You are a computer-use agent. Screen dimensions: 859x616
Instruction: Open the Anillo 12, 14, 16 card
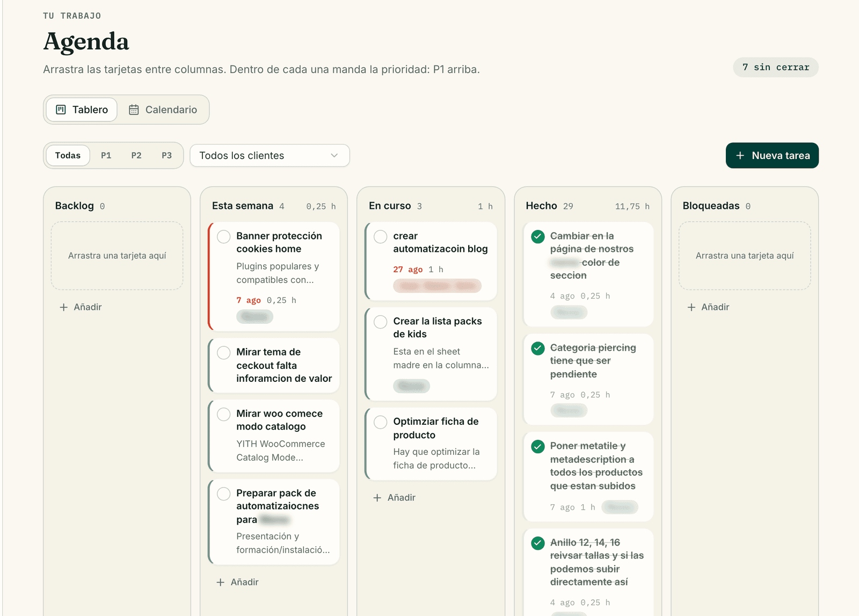[588, 572]
